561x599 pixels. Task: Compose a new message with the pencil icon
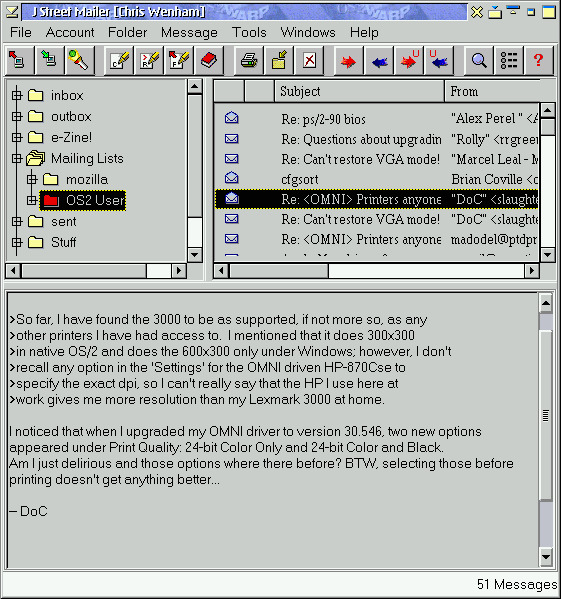pyautogui.click(x=119, y=60)
